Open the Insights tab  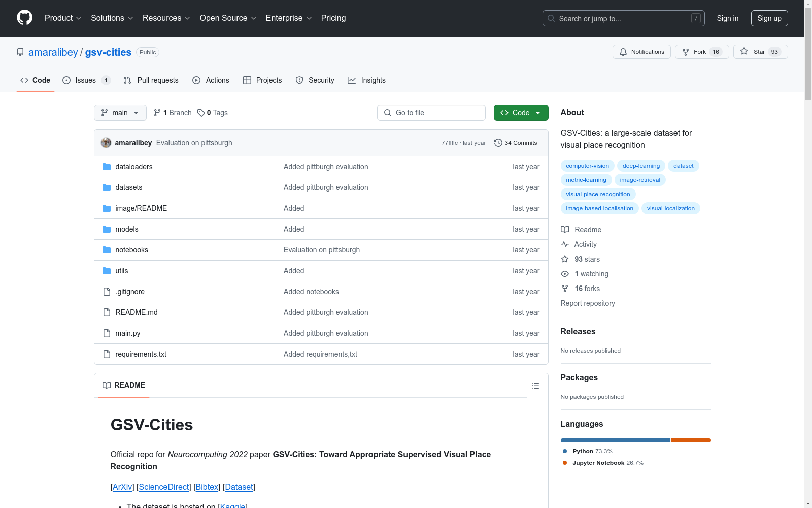[366, 80]
